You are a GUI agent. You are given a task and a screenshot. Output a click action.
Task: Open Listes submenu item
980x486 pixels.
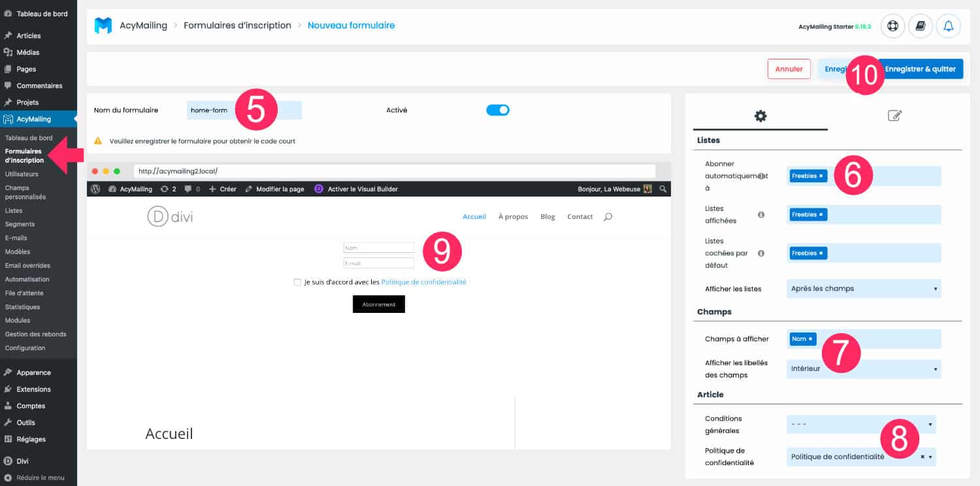click(x=14, y=210)
